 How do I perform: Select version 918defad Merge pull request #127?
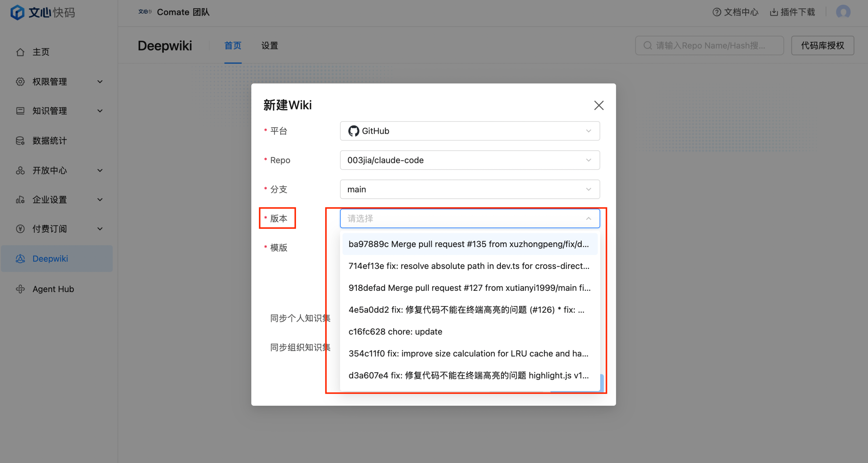coord(470,288)
